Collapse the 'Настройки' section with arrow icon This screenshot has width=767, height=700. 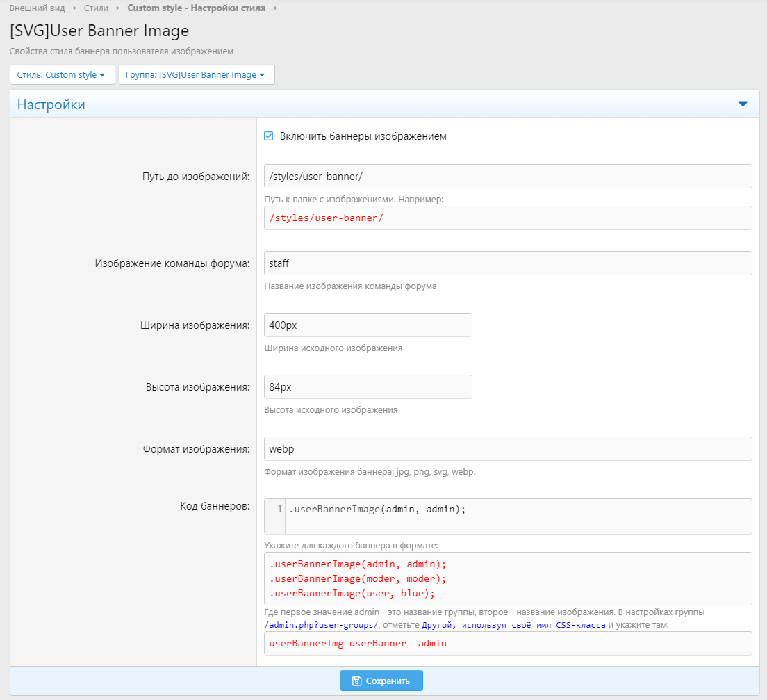tap(743, 104)
